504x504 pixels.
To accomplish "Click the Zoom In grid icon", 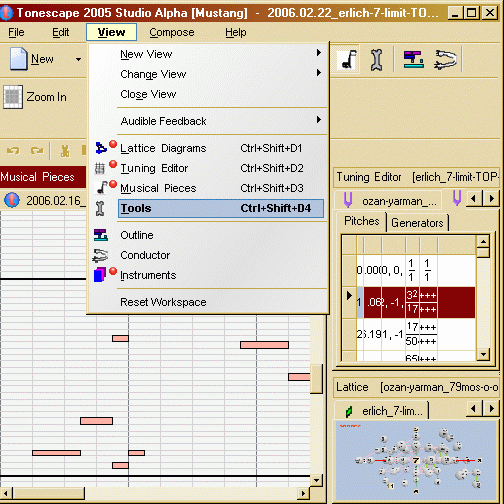I will coord(13,97).
